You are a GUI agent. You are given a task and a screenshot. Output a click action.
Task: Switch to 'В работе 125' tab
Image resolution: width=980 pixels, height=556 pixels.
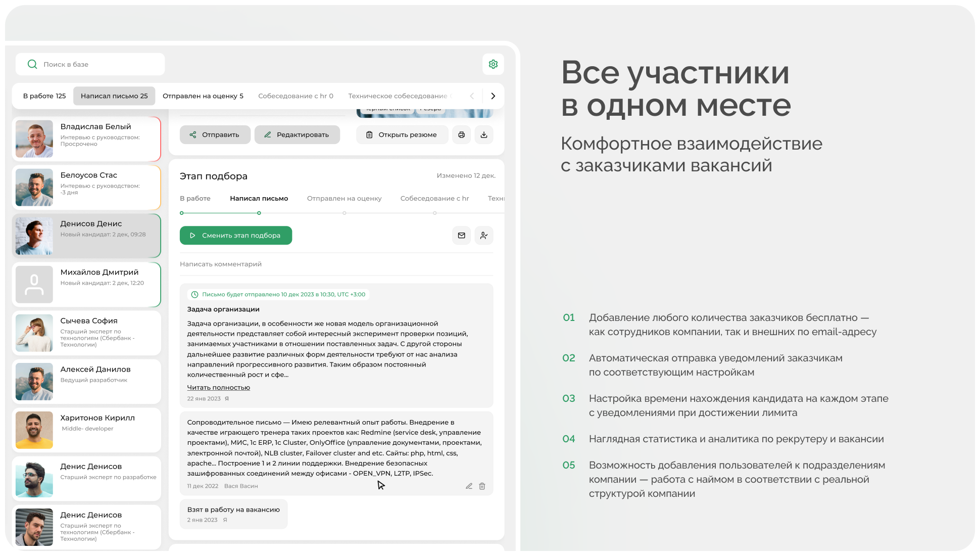pos(44,96)
